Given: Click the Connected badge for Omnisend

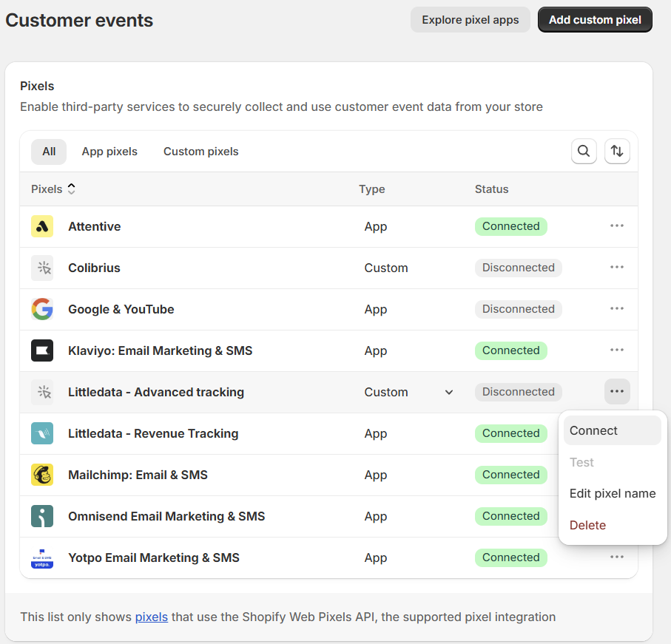Looking at the screenshot, I should (x=511, y=516).
